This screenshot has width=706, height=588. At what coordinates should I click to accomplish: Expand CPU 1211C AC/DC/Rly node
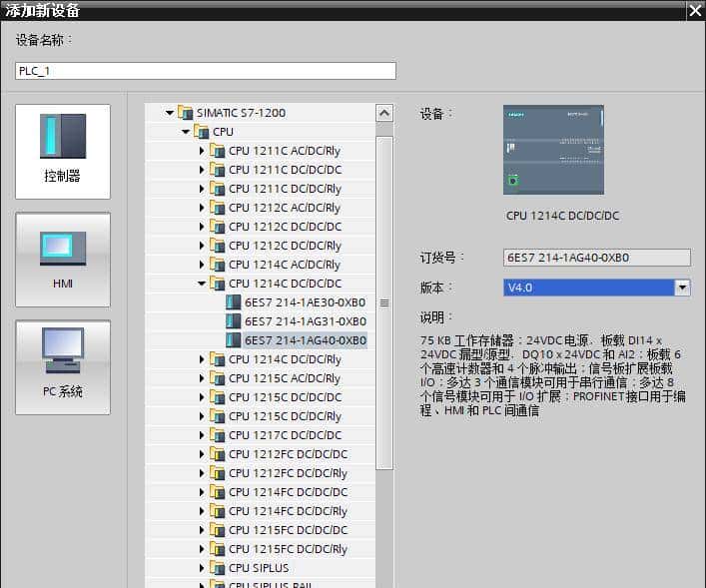pos(202,151)
